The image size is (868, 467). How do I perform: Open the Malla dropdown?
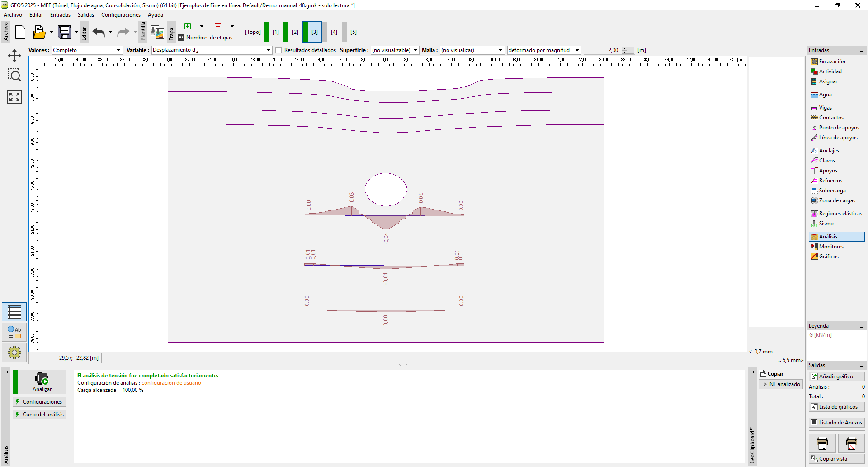(472, 50)
